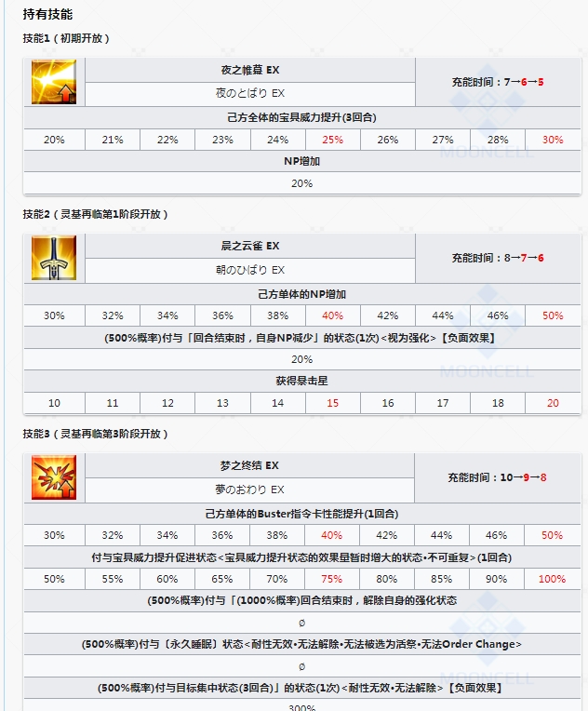Select the 技能2（灵基再临第1阶段开放）label

[x=95, y=214]
